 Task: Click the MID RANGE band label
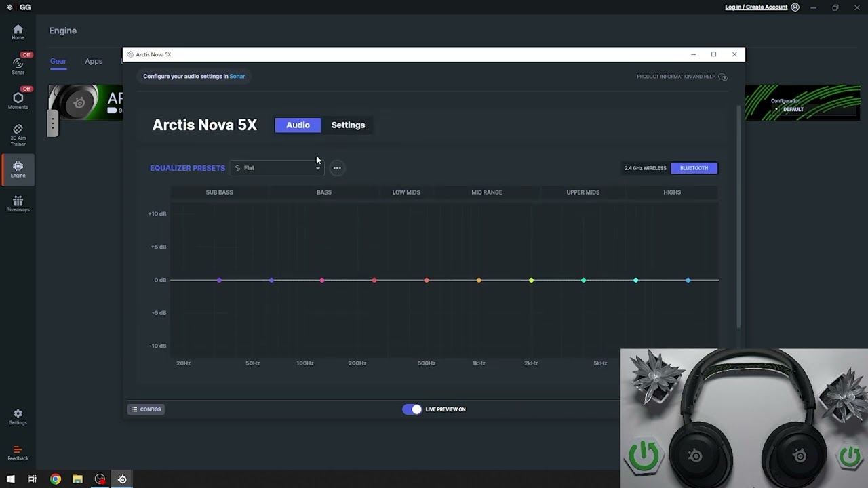[487, 192]
